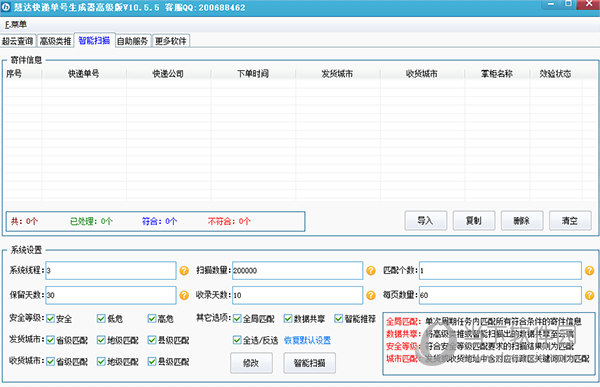Viewport: 600px width, 387px height.
Task: Toggle the 全选/反选 checkbox
Action: pos(237,340)
